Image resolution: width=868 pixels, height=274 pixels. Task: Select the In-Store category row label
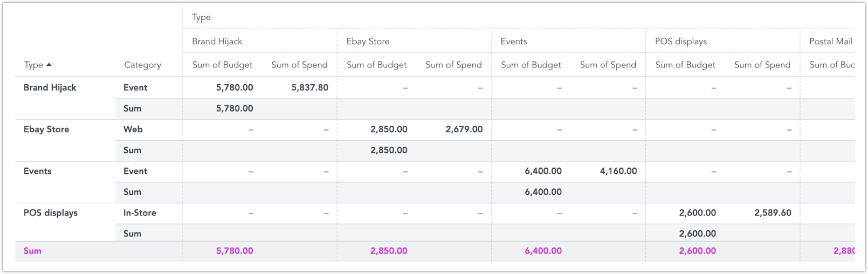tap(140, 213)
